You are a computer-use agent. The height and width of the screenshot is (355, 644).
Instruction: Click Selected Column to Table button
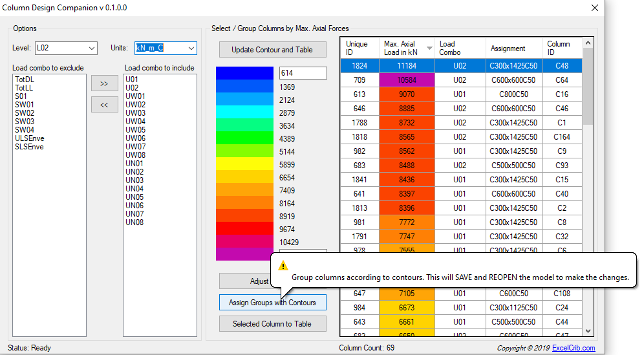pos(272,324)
